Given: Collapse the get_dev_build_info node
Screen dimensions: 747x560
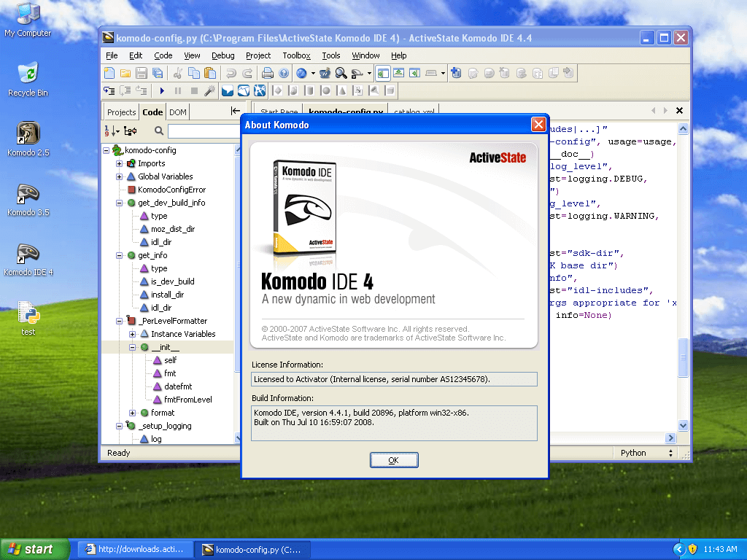Looking at the screenshot, I should coord(119,203).
